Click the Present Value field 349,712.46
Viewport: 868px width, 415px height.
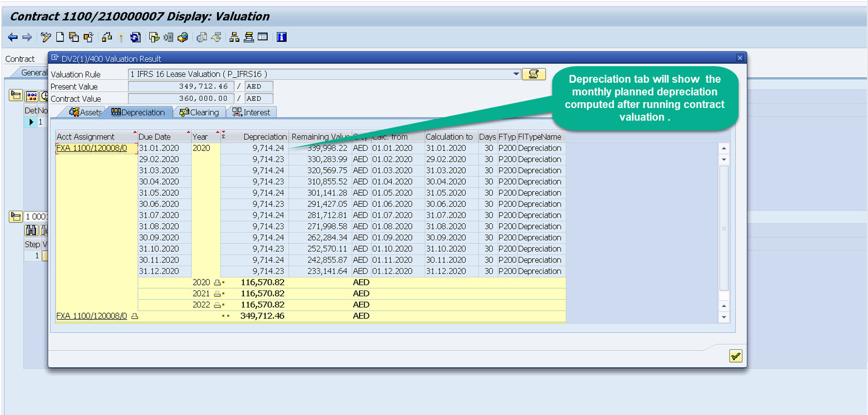click(x=181, y=86)
